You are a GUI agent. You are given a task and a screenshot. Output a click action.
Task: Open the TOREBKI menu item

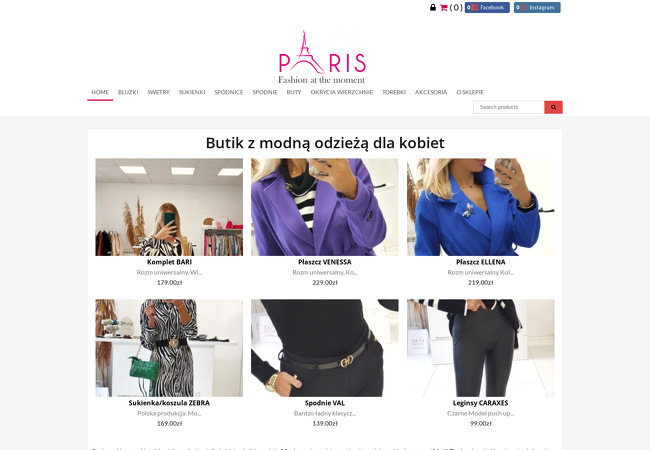(394, 92)
